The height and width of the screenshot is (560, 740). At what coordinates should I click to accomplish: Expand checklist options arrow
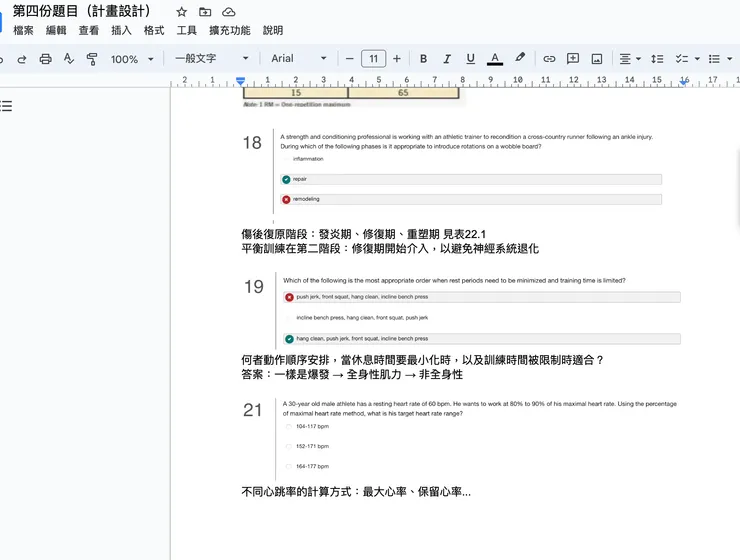coord(697,59)
